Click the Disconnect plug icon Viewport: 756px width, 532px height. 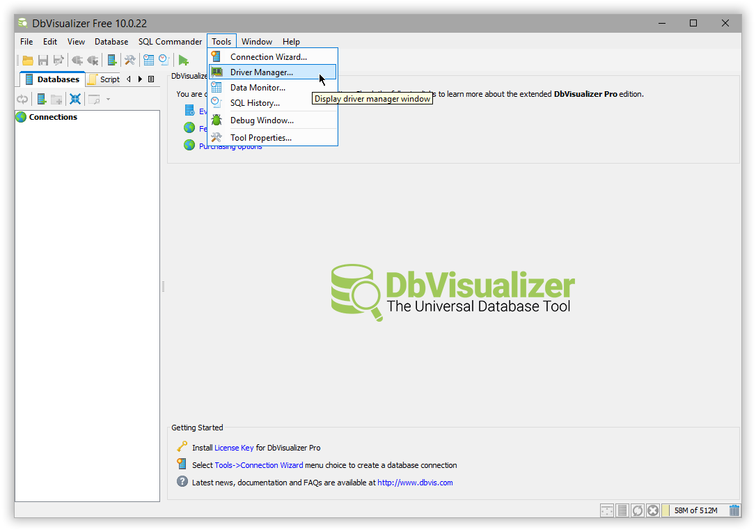coord(92,60)
